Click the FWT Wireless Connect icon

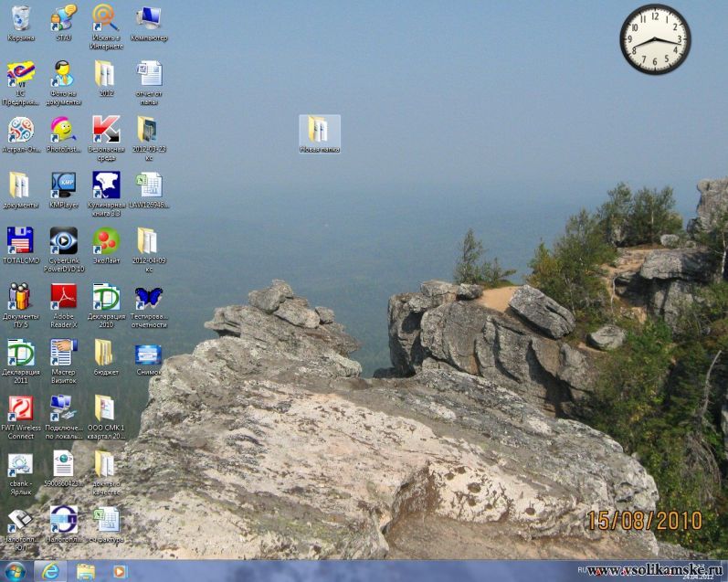20,408
